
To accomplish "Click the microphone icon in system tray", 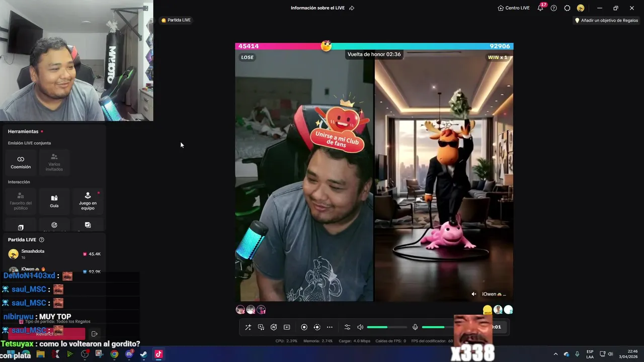I will [577, 354].
